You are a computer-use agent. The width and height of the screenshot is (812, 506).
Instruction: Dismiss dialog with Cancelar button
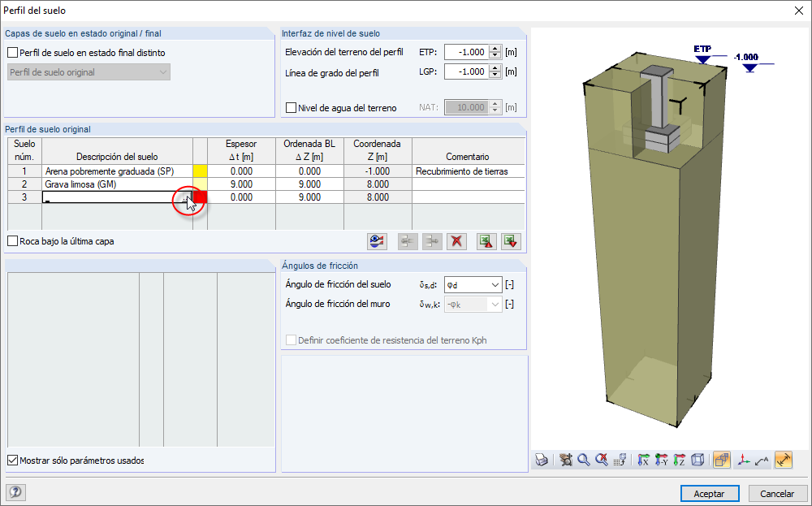click(x=777, y=494)
